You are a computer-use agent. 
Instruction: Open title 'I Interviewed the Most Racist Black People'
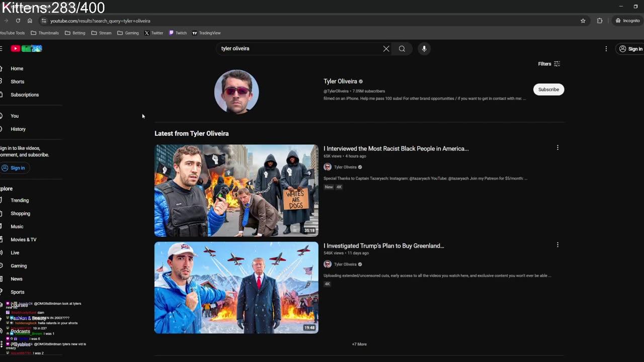pos(396,148)
